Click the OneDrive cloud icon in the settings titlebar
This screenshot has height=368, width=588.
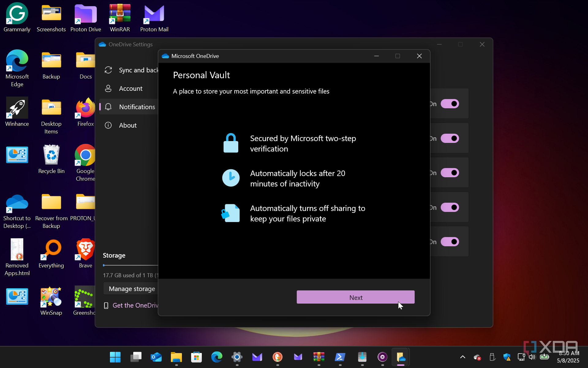[102, 44]
